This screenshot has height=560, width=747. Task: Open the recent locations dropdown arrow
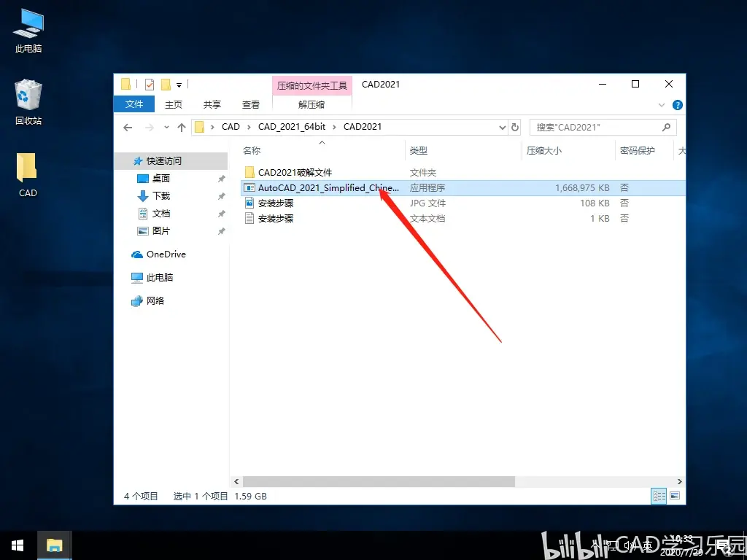click(x=166, y=127)
